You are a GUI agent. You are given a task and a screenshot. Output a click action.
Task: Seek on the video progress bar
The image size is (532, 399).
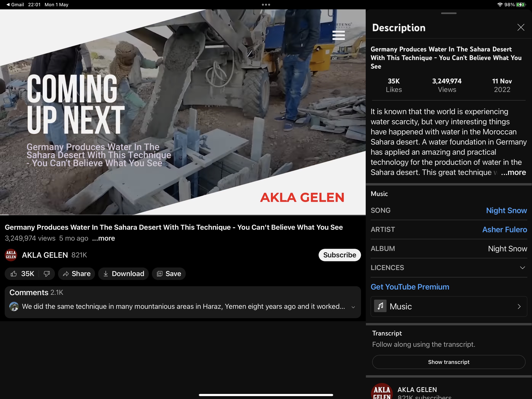click(x=183, y=215)
